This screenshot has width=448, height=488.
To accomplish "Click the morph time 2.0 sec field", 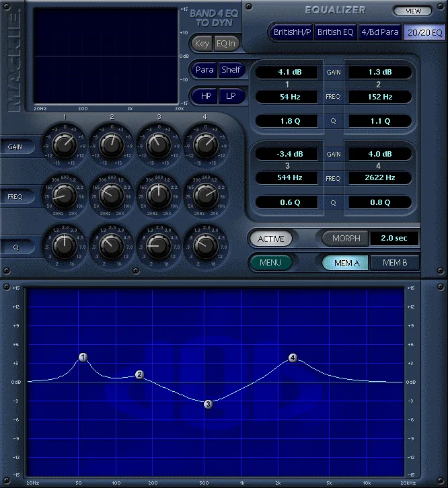I will pos(394,238).
